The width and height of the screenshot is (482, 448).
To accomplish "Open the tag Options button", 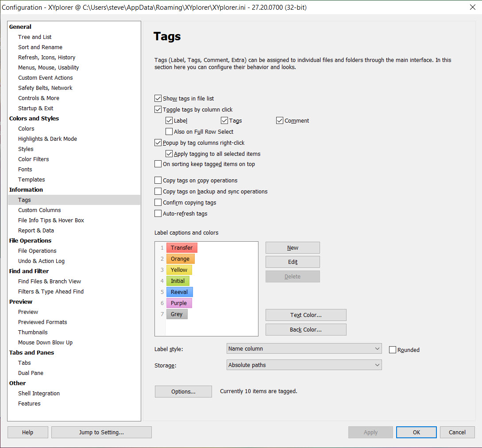I will pos(183,392).
